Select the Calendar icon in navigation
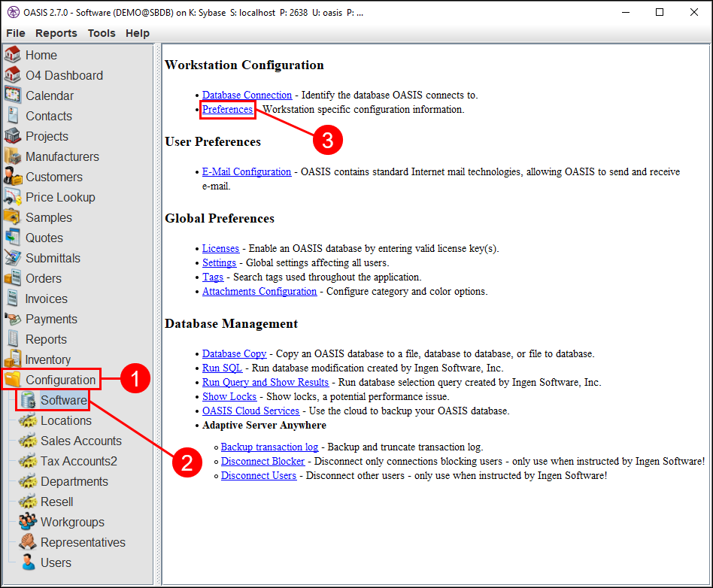713x588 pixels. click(x=13, y=95)
